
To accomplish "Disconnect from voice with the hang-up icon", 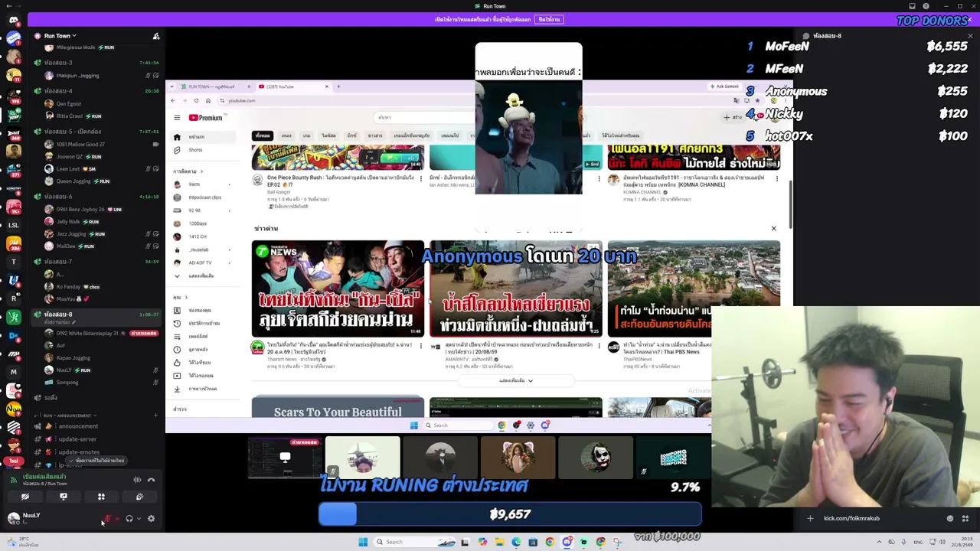I will point(151,480).
